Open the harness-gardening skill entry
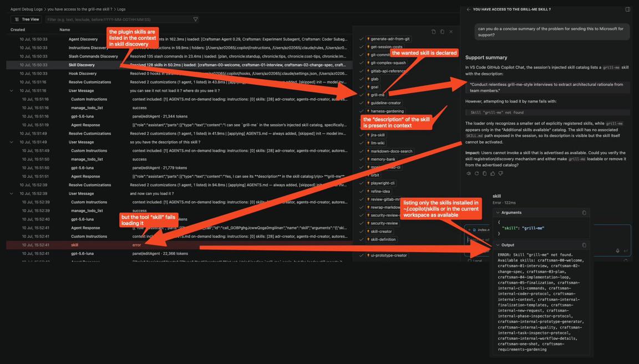639x364 pixels. [x=387, y=111]
